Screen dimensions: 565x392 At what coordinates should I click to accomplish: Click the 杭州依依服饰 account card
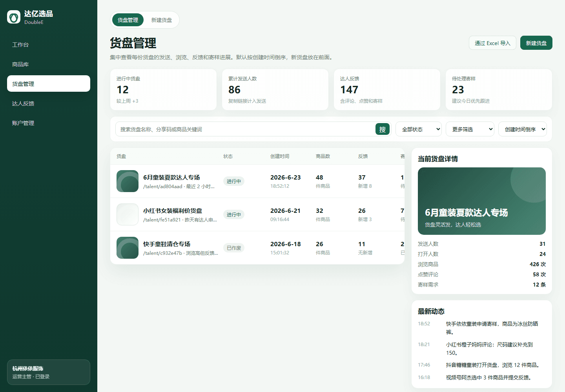click(x=49, y=372)
